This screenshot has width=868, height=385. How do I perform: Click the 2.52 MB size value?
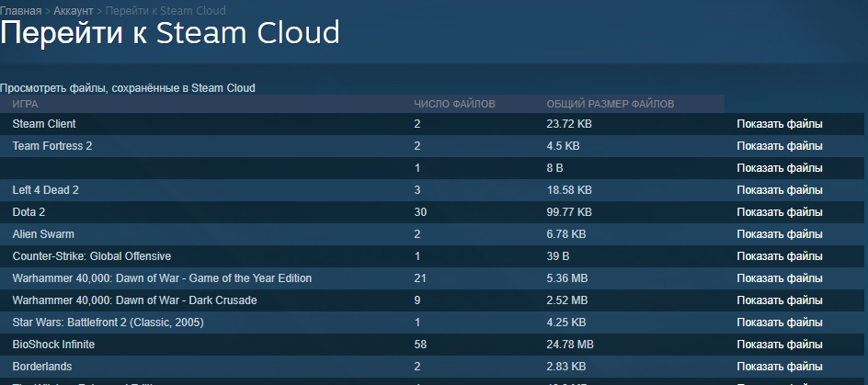coord(566,300)
